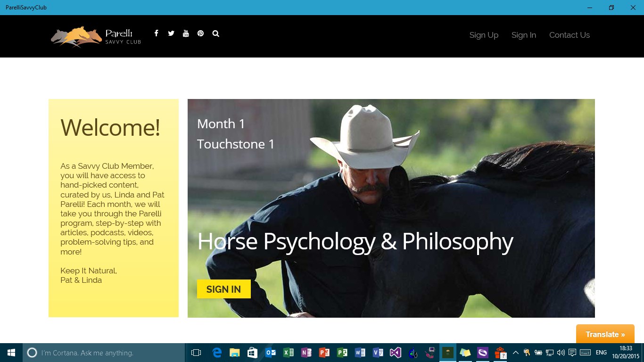Image resolution: width=644 pixels, height=362 pixels.
Task: Click the ENG language indicator
Action: (602, 353)
